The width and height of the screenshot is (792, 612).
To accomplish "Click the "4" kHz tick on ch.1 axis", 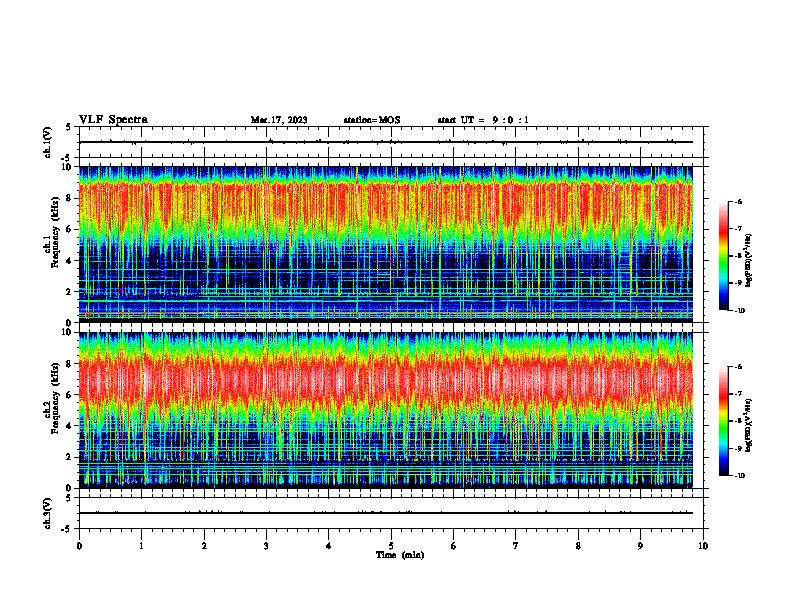I will click(70, 261).
